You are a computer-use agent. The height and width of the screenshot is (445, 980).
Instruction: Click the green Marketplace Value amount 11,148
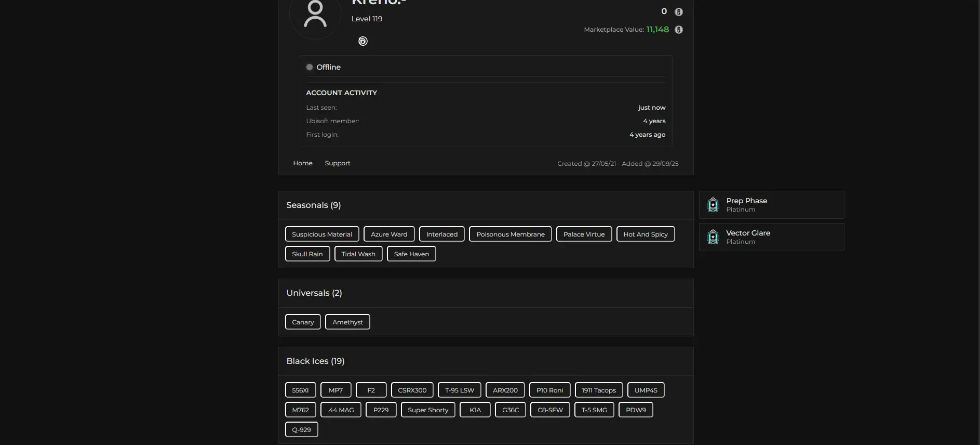point(657,30)
